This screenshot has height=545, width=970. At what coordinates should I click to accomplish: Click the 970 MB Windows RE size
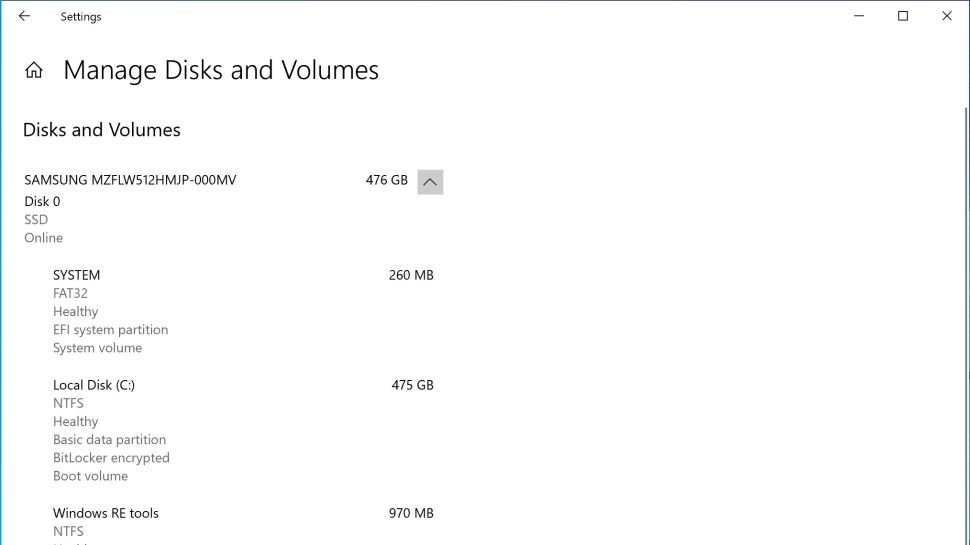(411, 513)
